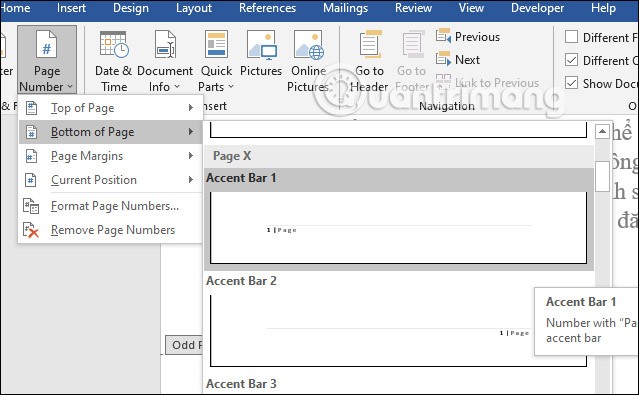The image size is (639, 395).
Task: Open the Developer tab
Action: 538,8
